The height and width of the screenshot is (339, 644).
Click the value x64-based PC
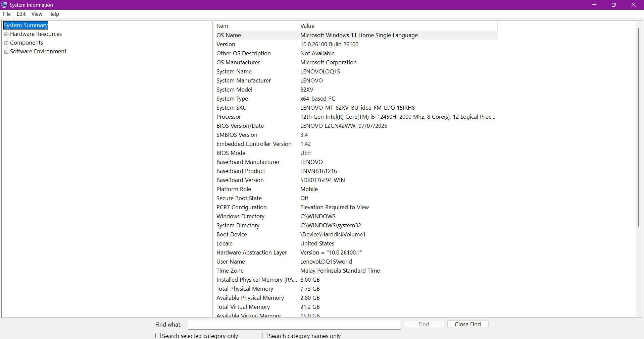pyautogui.click(x=318, y=99)
